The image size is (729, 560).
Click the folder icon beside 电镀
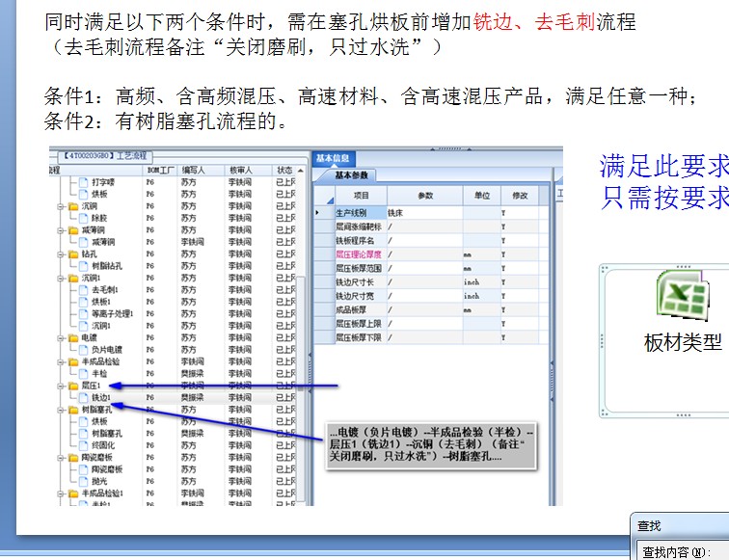click(x=73, y=338)
